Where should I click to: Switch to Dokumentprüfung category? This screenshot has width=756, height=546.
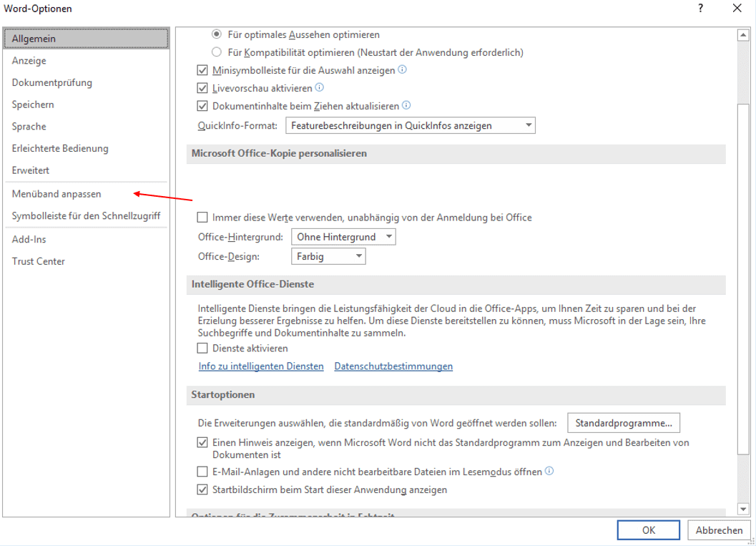point(52,82)
